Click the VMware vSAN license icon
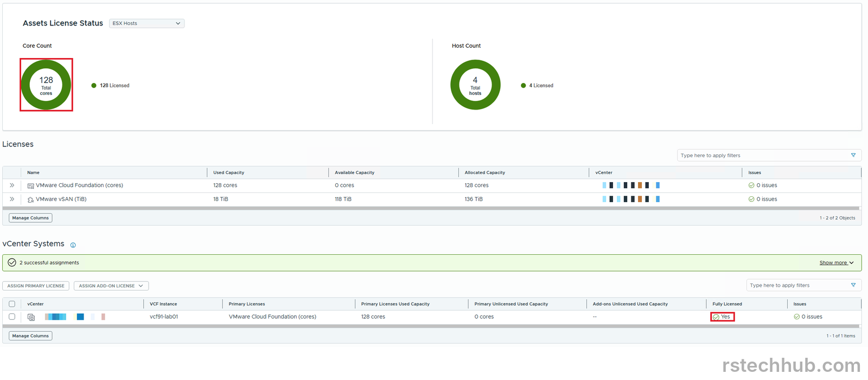The image size is (868, 380). (31, 199)
